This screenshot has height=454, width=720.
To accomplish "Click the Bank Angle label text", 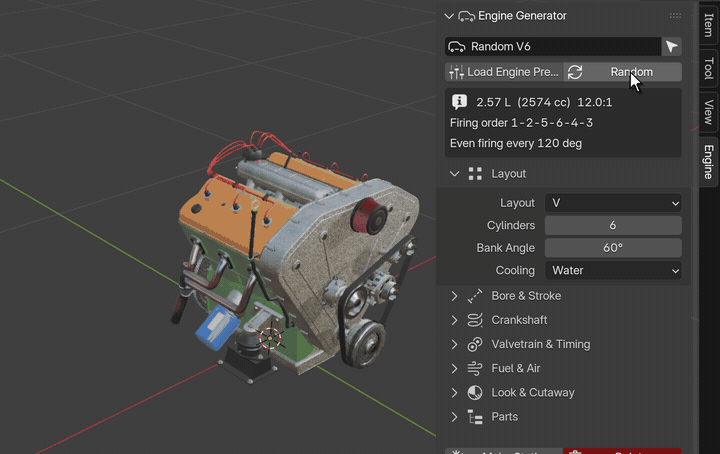I will (x=506, y=248).
